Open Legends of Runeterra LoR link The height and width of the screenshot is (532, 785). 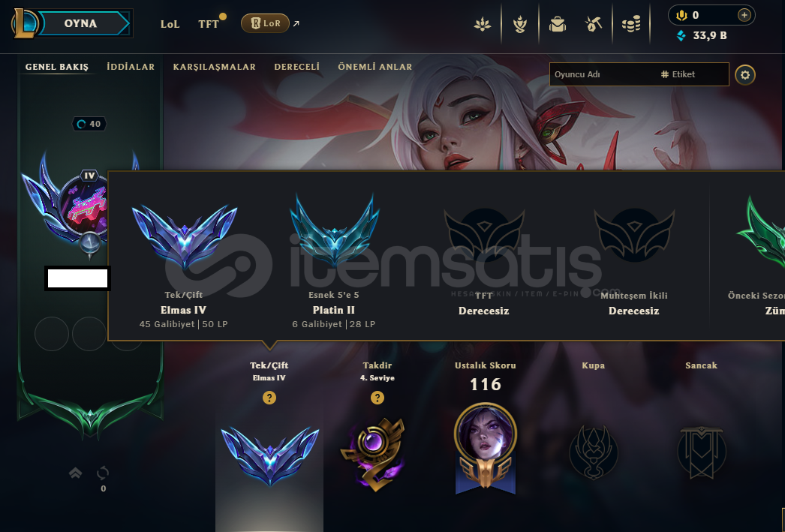265,23
